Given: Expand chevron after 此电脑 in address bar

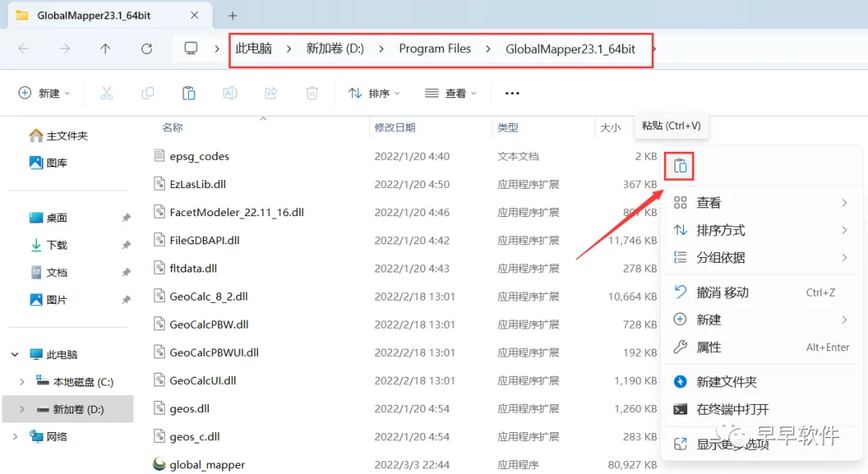Looking at the screenshot, I should (289, 49).
